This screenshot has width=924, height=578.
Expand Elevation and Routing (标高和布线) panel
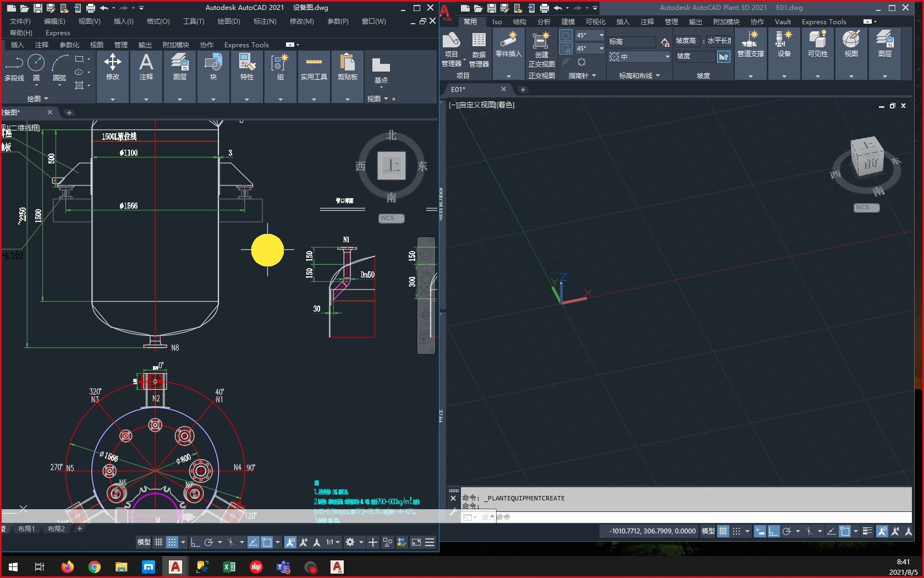coord(639,75)
